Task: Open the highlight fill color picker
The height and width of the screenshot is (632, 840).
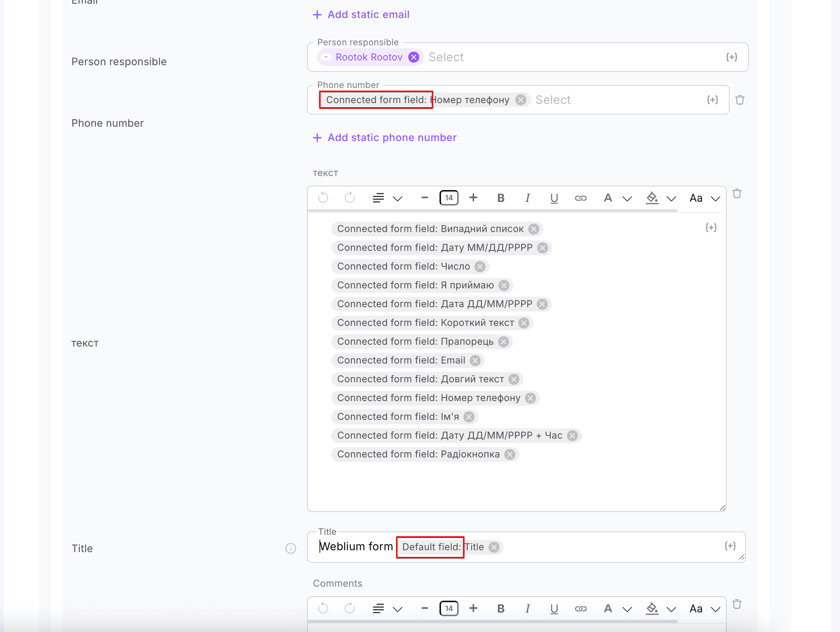Action: tap(652, 198)
